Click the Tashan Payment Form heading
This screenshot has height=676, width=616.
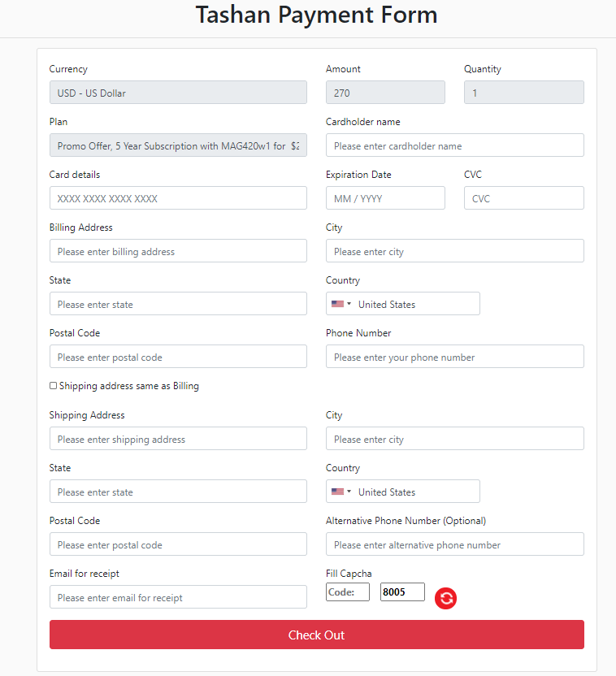316,15
